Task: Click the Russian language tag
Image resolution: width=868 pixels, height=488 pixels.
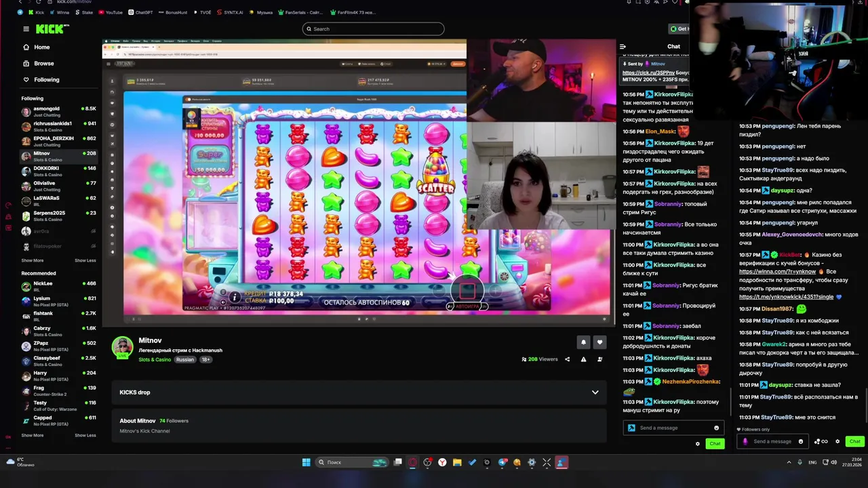Action: tap(185, 360)
